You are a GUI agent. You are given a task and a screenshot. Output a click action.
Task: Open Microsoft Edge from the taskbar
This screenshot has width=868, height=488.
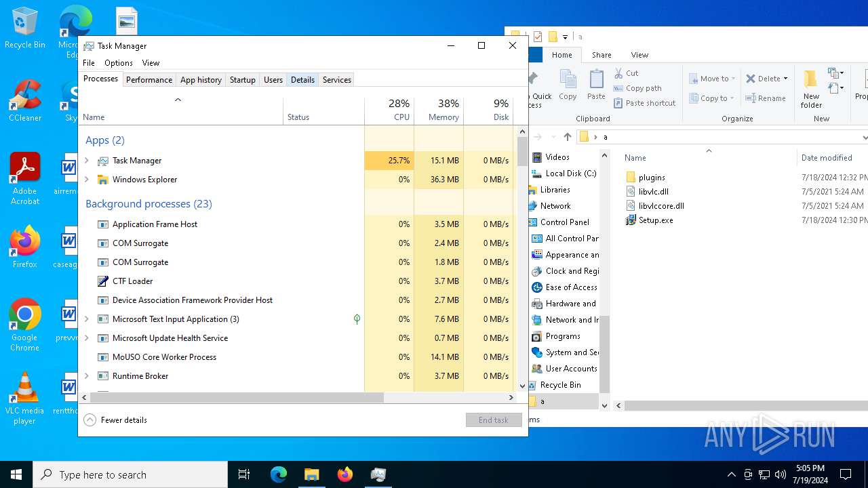279,474
